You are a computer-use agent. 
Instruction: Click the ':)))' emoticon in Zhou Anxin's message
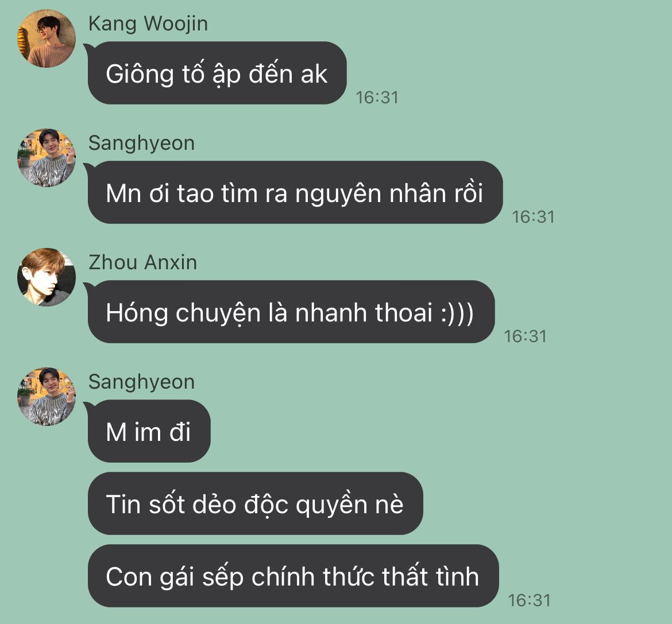(457, 313)
